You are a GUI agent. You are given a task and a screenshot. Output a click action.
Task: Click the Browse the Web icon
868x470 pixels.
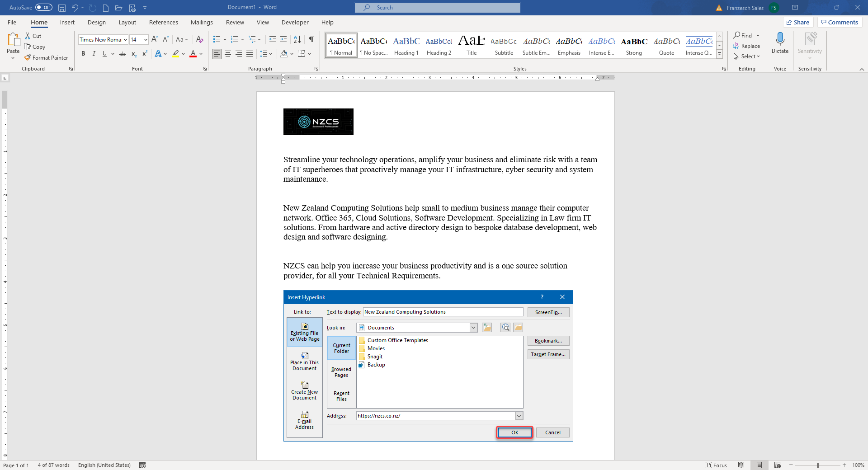505,327
